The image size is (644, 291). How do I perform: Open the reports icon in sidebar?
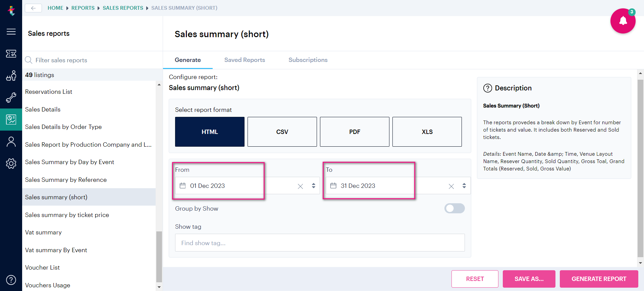point(11,119)
